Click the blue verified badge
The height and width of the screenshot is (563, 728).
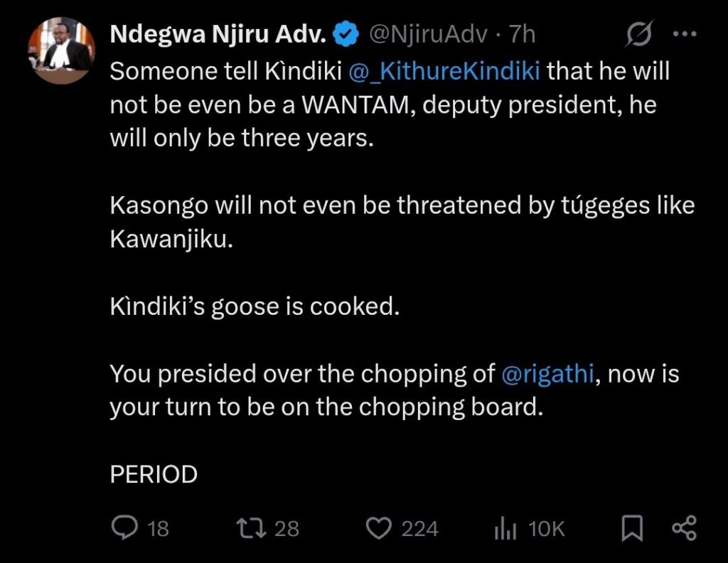[345, 34]
